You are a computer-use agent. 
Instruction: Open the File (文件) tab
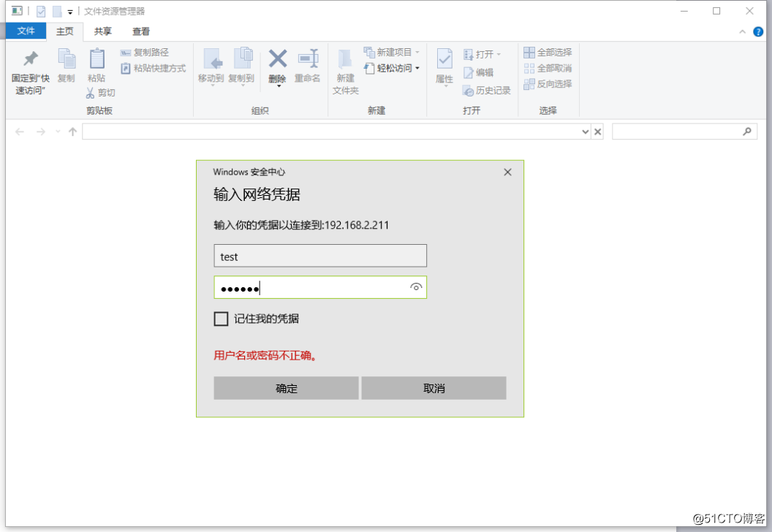[26, 31]
